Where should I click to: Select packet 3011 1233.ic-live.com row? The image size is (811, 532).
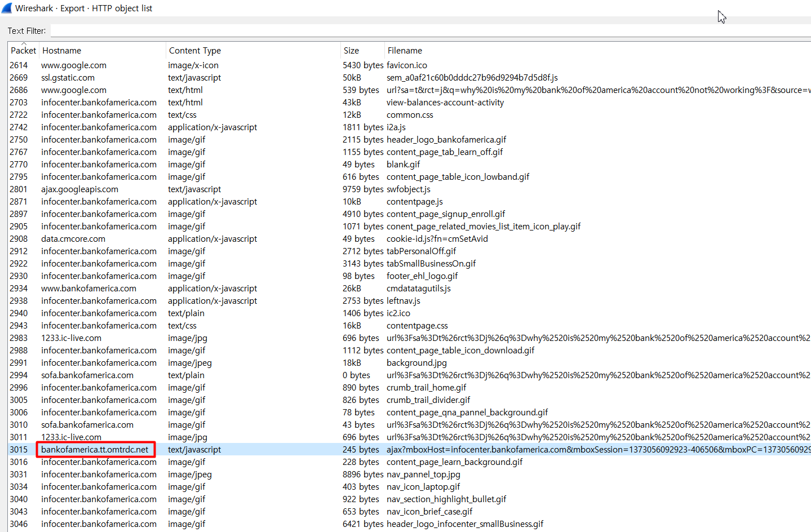410,437
